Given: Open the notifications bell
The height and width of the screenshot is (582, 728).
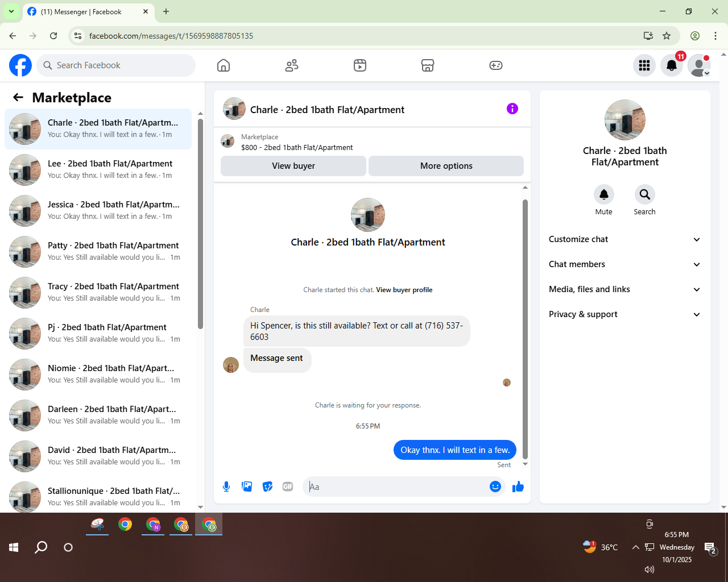Looking at the screenshot, I should (672, 65).
